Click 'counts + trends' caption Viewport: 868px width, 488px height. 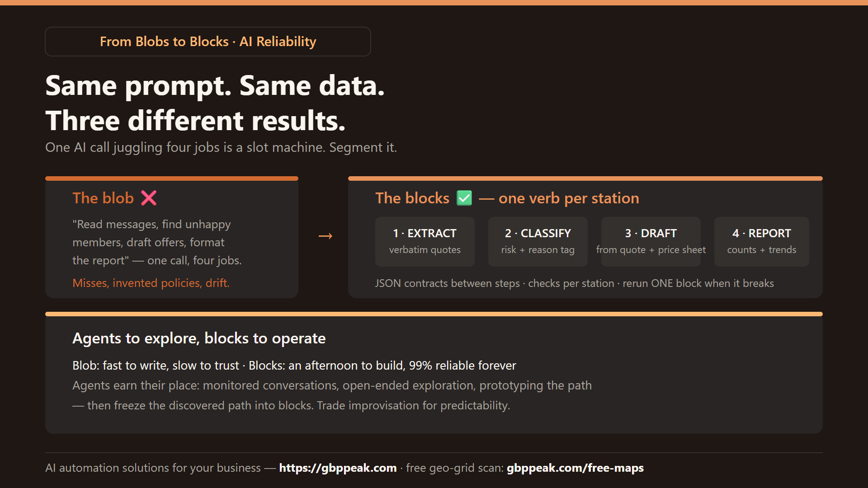tap(762, 250)
